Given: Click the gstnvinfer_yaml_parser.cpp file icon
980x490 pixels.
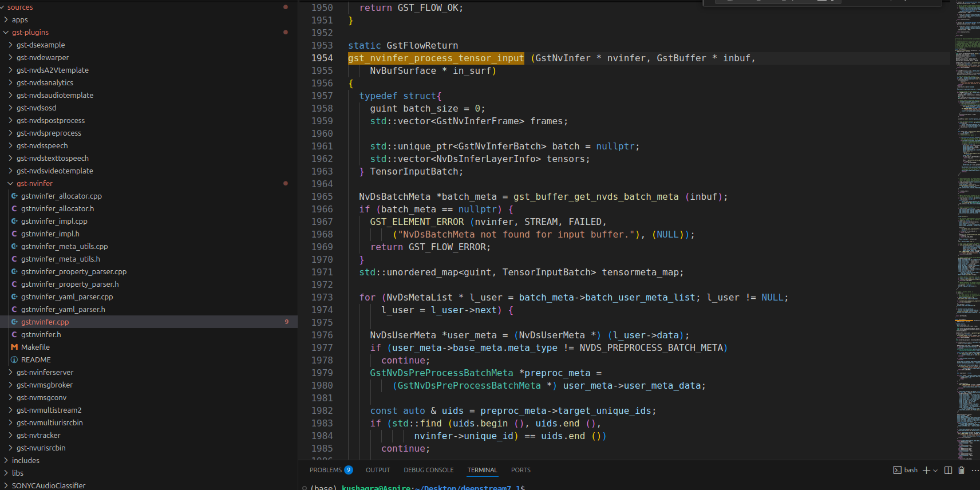Looking at the screenshot, I should 14,297.
